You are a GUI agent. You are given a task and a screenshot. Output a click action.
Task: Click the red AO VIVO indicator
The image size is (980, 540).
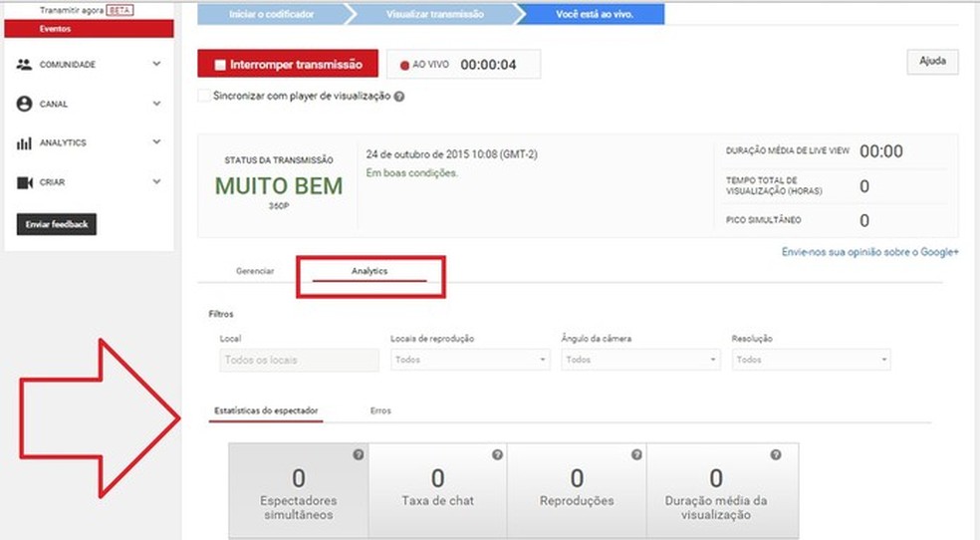pos(404,65)
